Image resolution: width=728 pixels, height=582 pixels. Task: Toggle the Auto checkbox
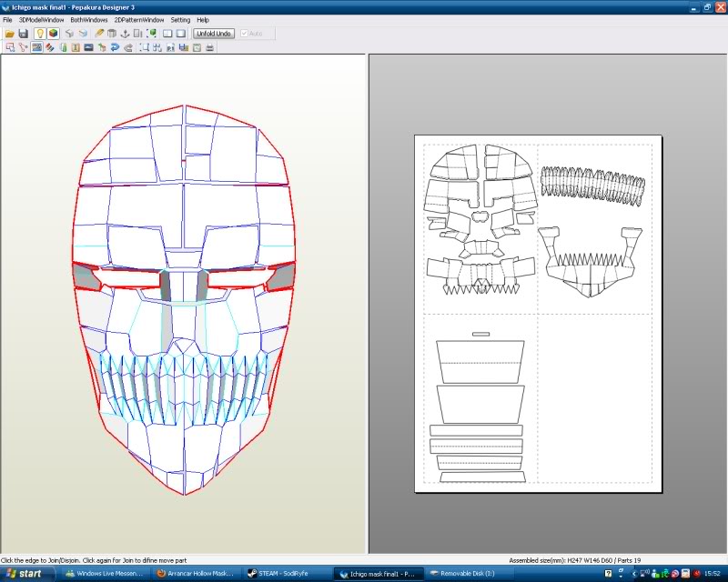click(244, 34)
